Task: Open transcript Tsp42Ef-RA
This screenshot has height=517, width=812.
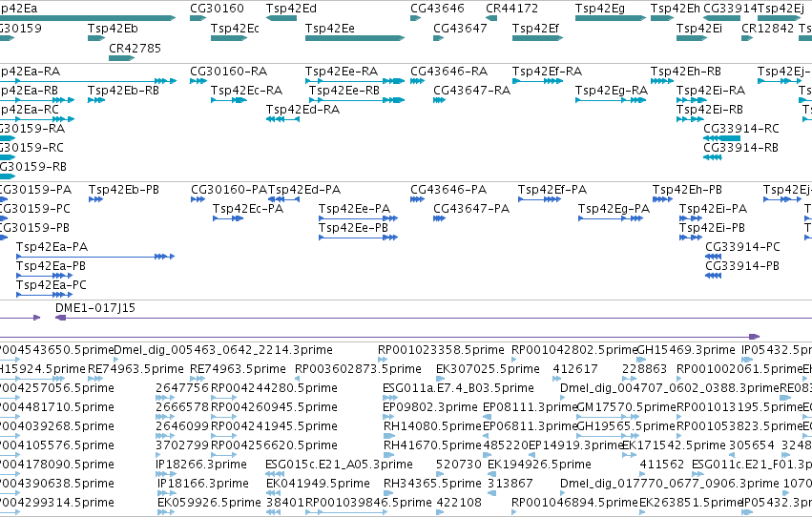Action: pyautogui.click(x=547, y=71)
